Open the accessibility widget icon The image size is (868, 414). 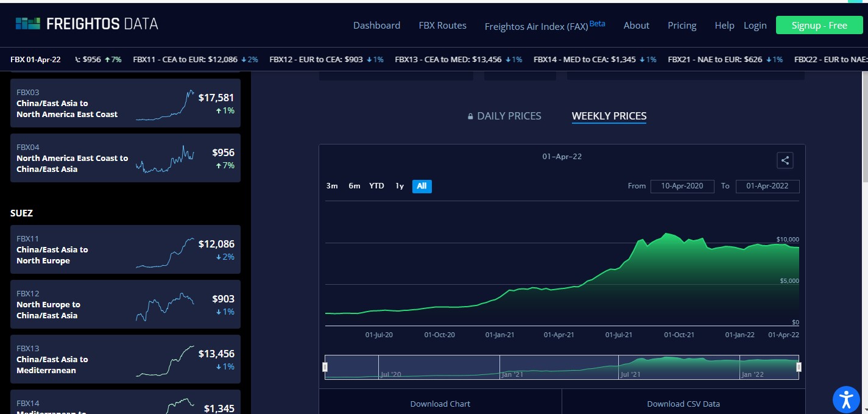(x=846, y=399)
